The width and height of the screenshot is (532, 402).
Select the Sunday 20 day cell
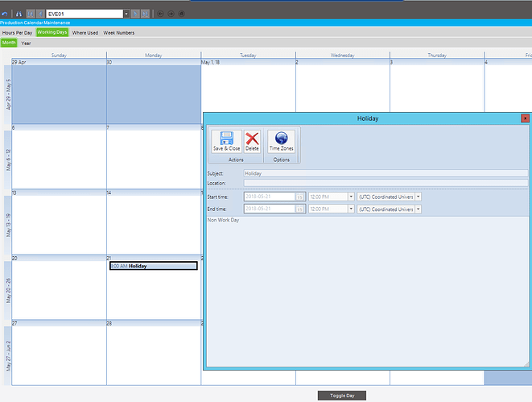[x=59, y=288]
